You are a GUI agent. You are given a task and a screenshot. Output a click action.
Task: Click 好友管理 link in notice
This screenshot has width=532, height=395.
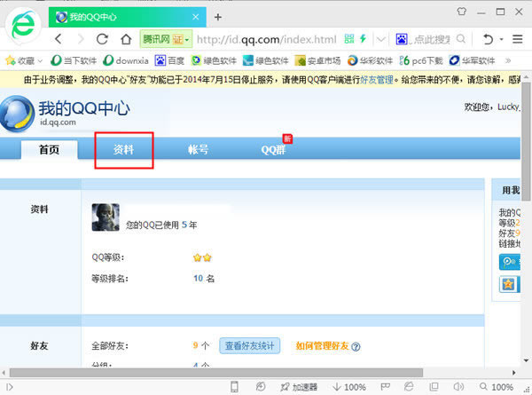pos(376,80)
